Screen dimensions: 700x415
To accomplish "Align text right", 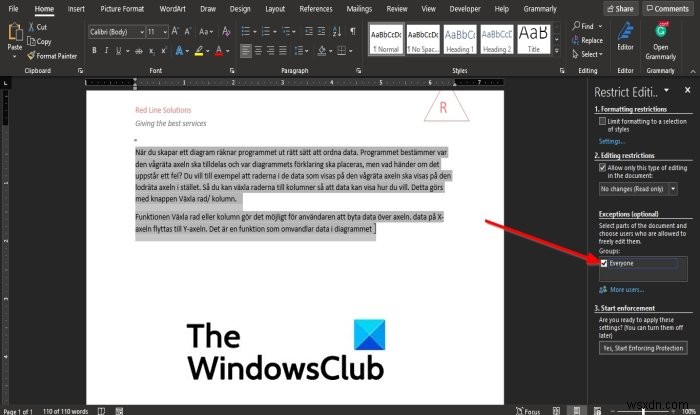I will pos(271,51).
